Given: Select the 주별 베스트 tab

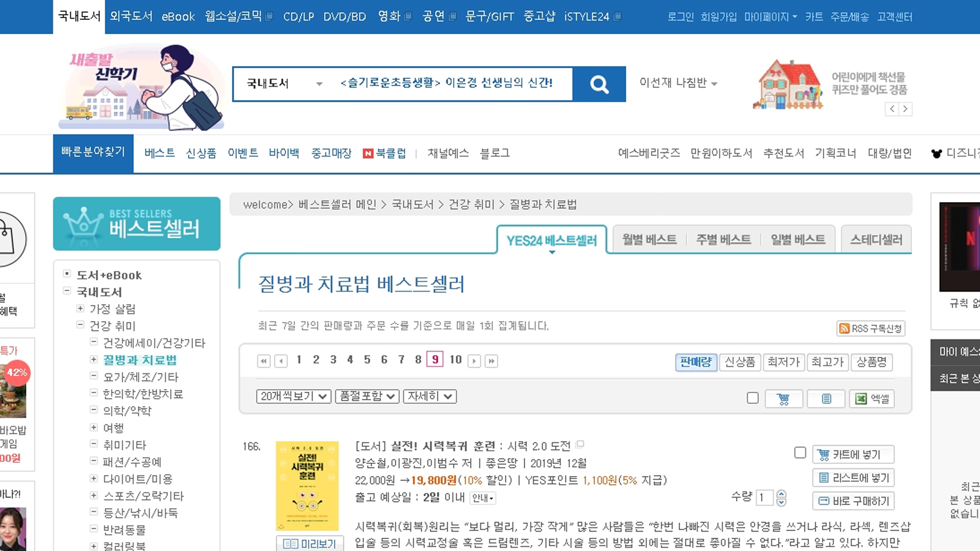Looking at the screenshot, I should point(723,239).
